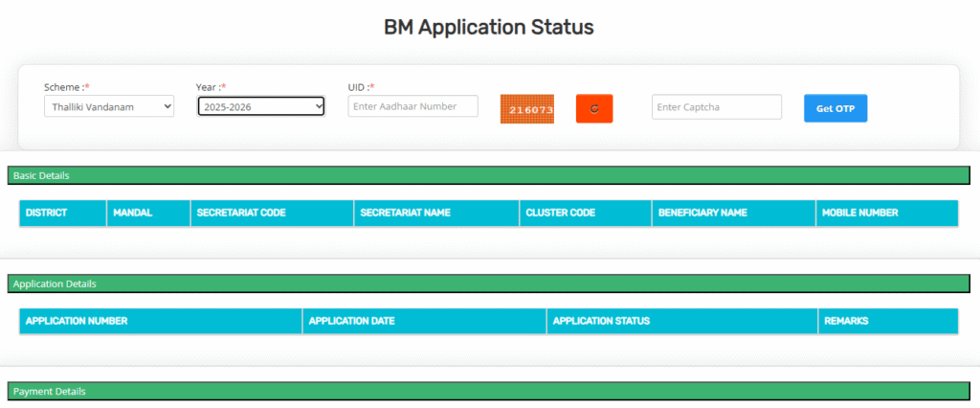Click the CLUSTER CODE column header

tap(586, 213)
